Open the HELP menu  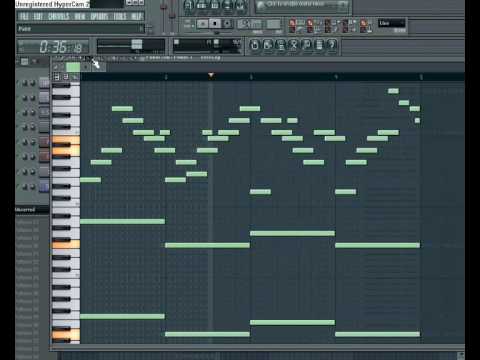tap(136, 16)
